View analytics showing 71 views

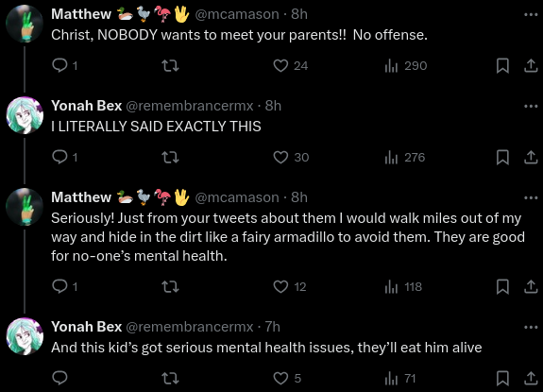[400, 378]
